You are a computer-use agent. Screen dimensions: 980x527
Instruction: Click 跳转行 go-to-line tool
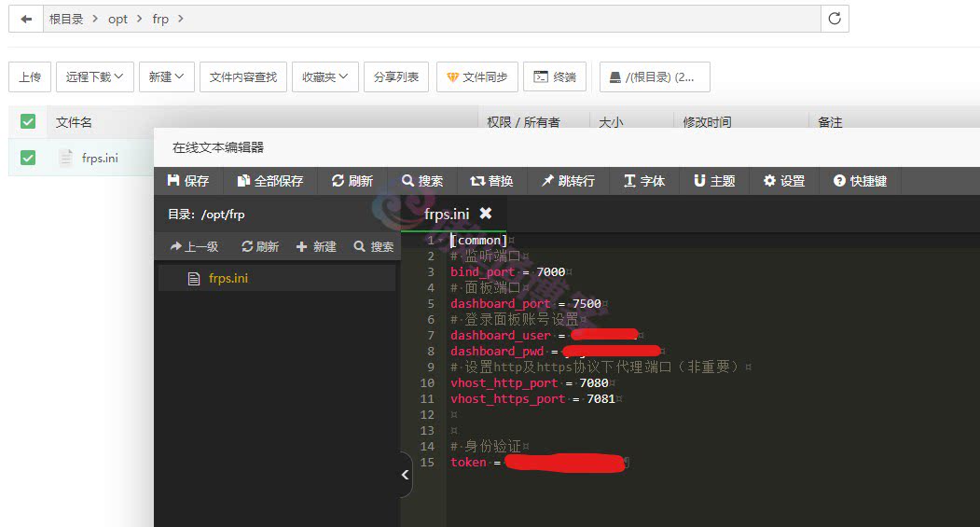tap(568, 181)
